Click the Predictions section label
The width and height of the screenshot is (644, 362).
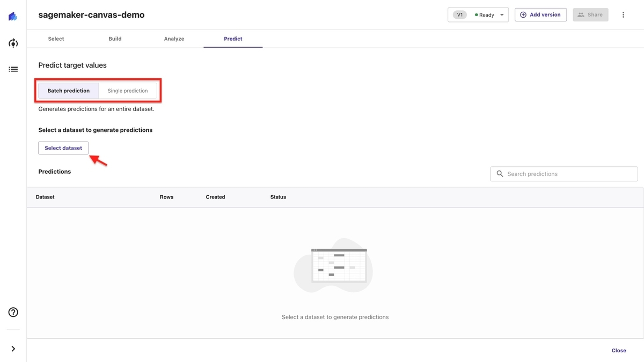(x=55, y=172)
